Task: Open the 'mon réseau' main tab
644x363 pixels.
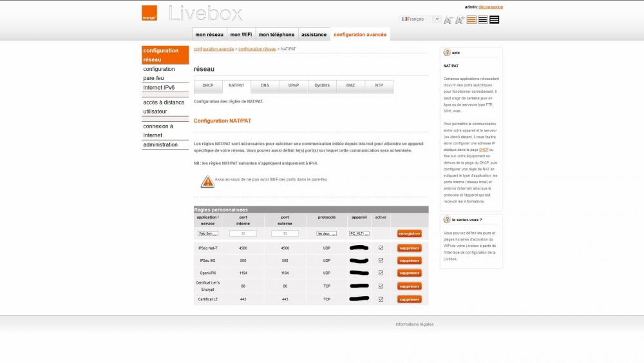Action: point(209,35)
